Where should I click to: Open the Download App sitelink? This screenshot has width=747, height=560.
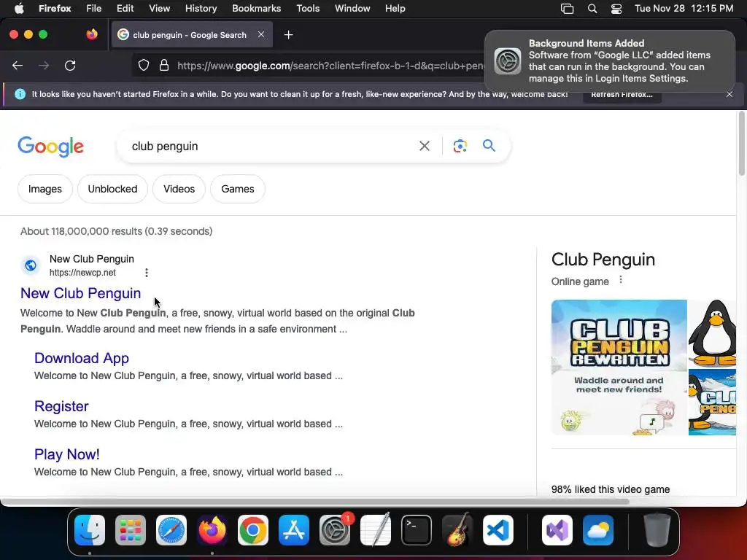(82, 358)
